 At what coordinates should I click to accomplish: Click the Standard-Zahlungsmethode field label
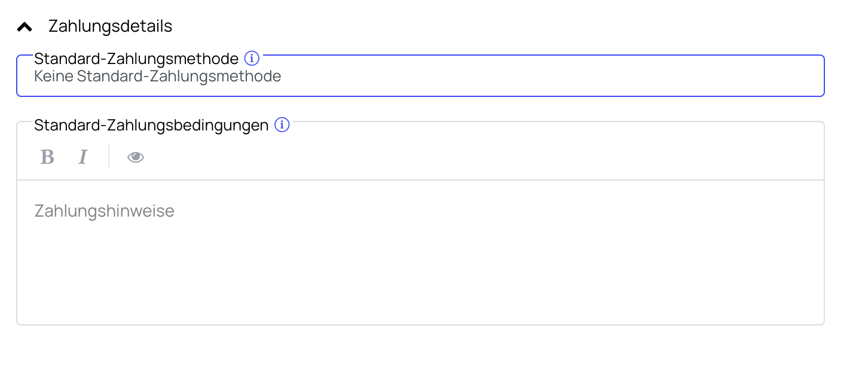(136, 59)
